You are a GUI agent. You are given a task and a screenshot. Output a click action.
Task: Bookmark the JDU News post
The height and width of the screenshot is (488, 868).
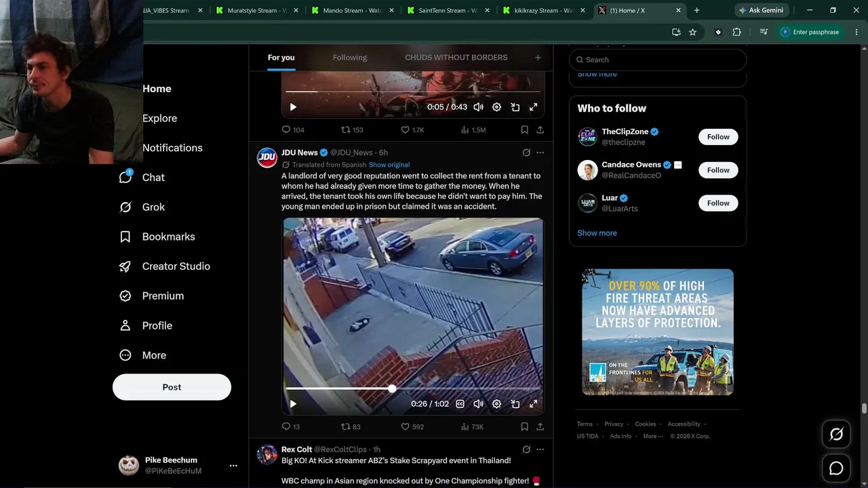click(x=524, y=427)
